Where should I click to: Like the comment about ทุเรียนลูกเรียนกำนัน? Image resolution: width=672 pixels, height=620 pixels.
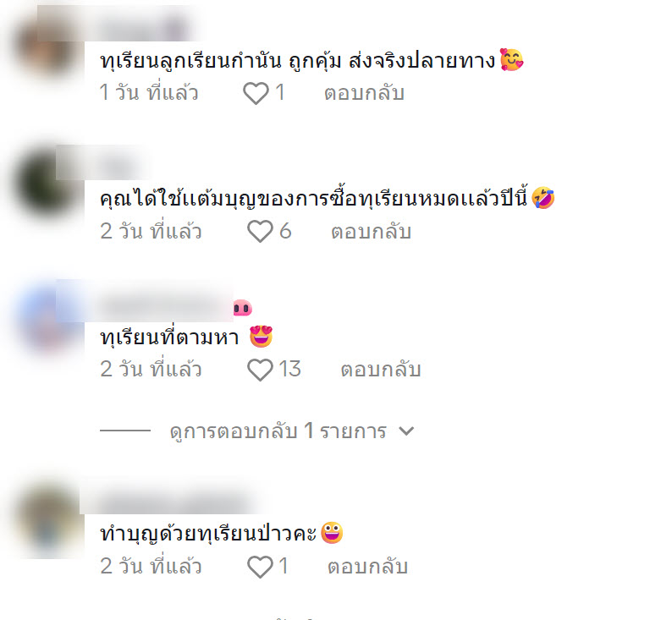(256, 93)
